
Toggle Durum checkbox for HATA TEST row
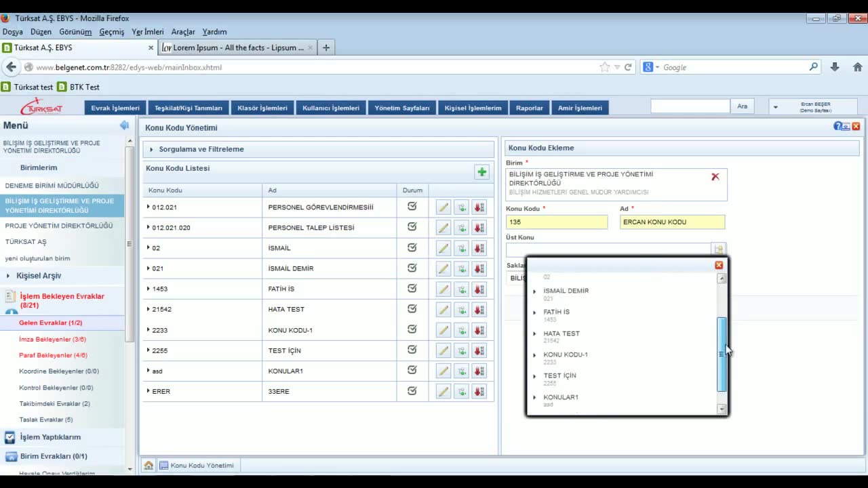tap(412, 309)
